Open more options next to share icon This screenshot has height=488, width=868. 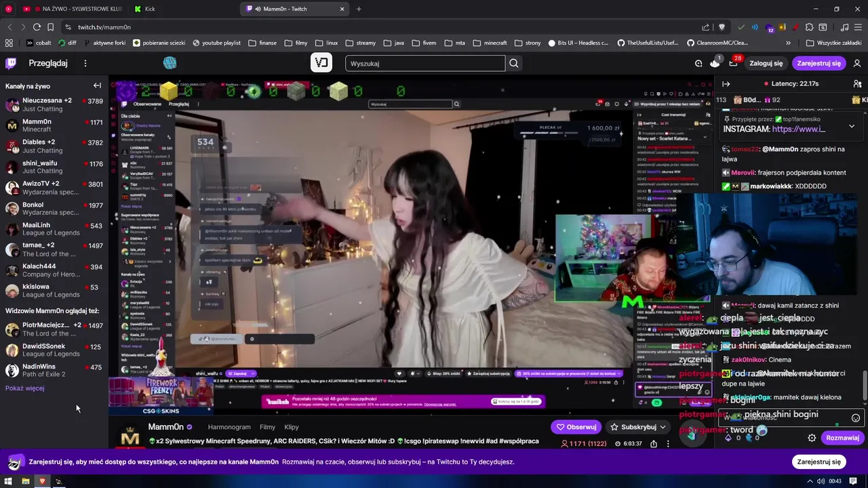668,444
